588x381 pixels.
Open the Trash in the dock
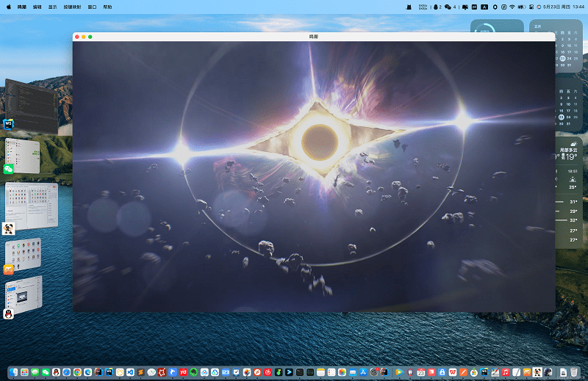(573, 373)
